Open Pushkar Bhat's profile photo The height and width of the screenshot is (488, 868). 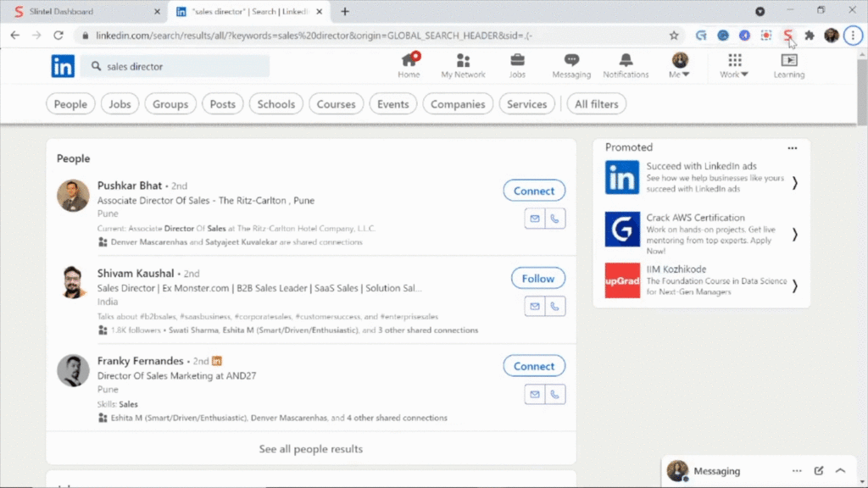73,196
